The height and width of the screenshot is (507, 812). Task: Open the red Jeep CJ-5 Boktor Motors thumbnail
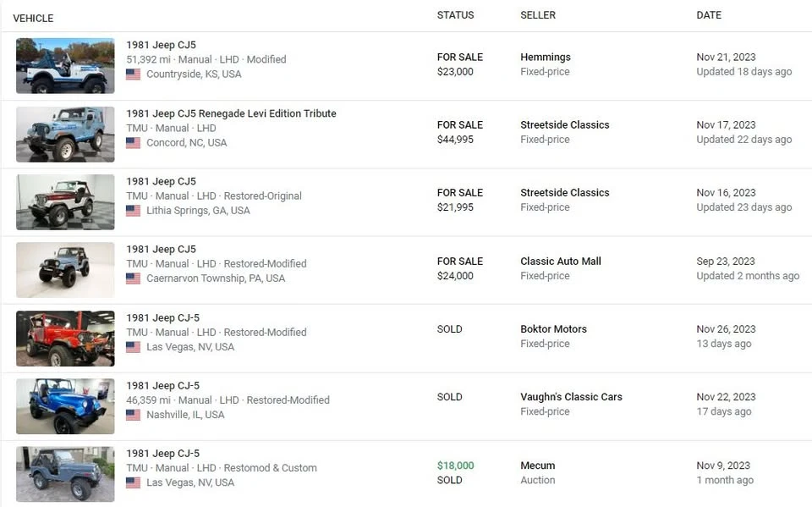click(x=65, y=339)
